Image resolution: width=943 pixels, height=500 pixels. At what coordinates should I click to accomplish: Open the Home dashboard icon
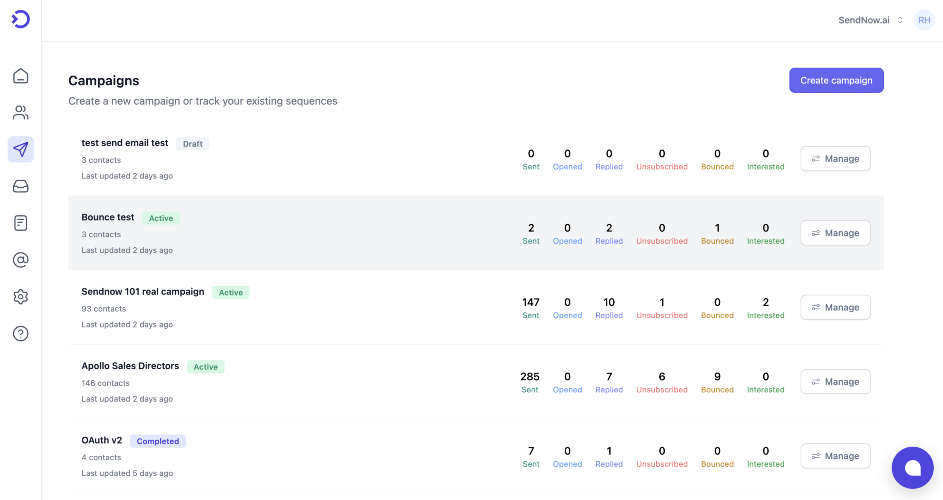(x=20, y=76)
